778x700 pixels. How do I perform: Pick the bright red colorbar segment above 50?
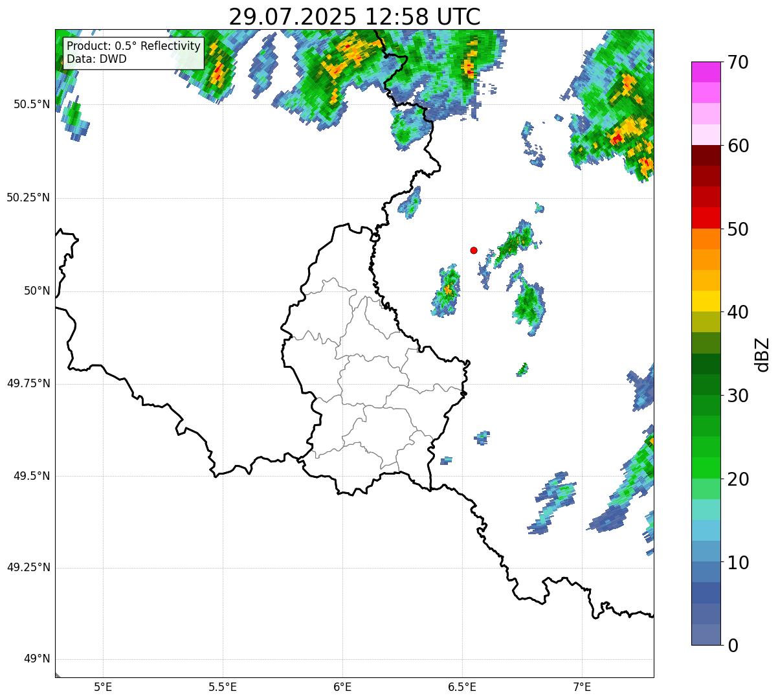click(706, 218)
